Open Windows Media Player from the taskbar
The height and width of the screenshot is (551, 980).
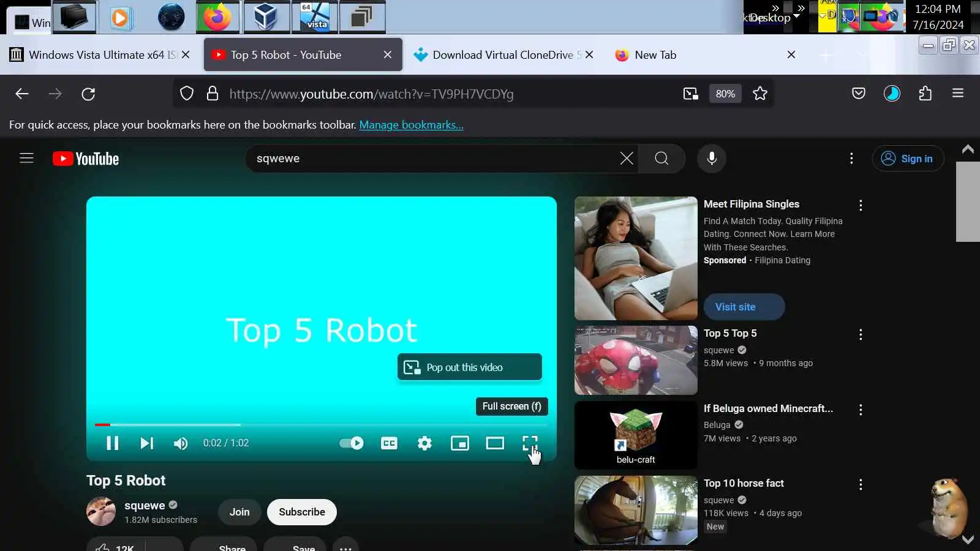tap(121, 17)
